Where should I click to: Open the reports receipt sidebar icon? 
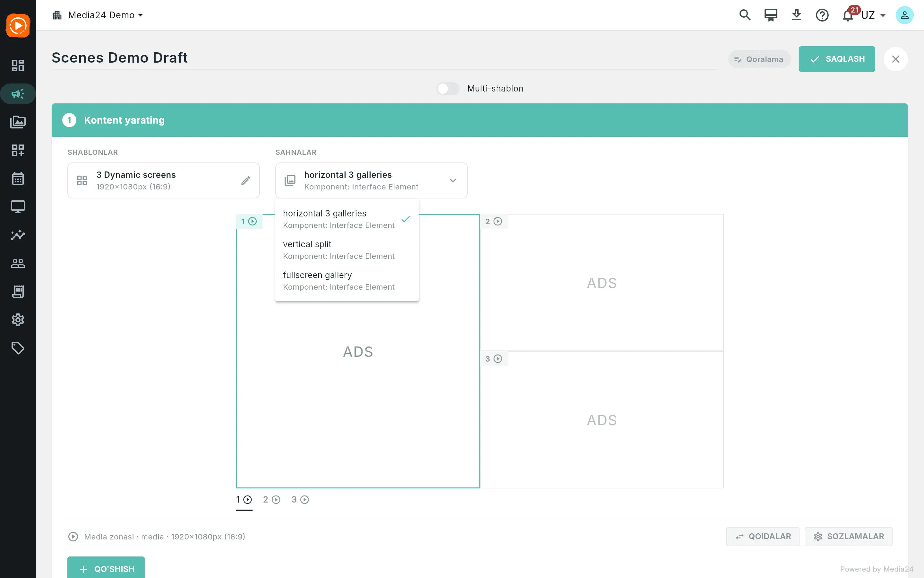click(x=18, y=292)
